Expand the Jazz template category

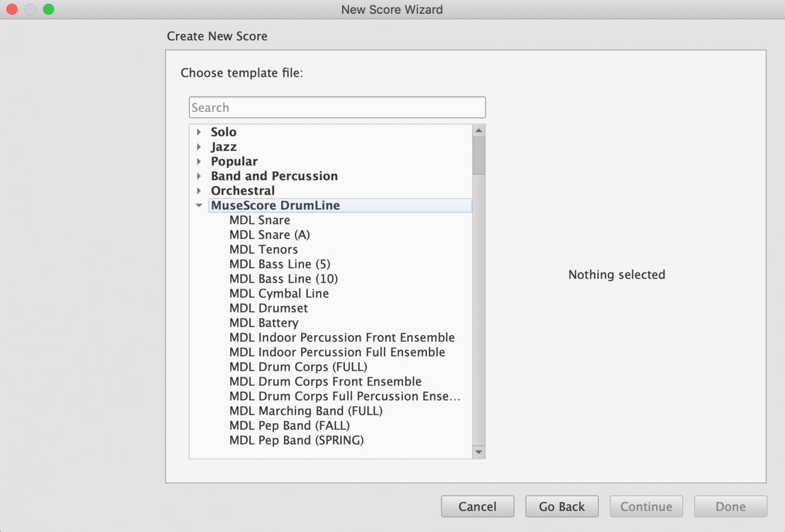(199, 147)
